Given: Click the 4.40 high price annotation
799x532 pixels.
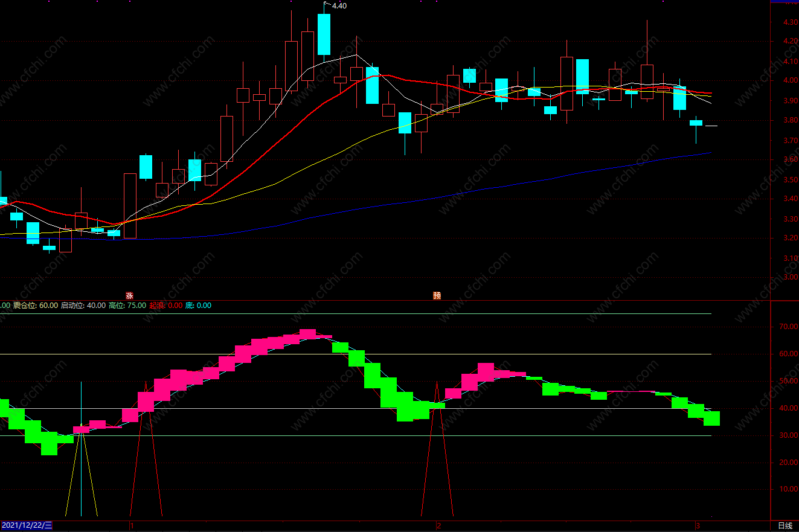Looking at the screenshot, I should click(x=339, y=6).
